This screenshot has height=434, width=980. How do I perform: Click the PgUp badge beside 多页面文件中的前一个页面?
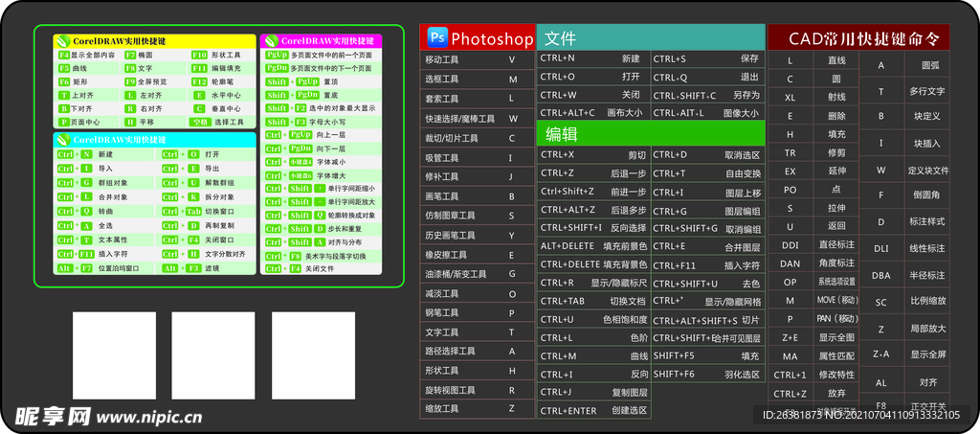tap(277, 55)
